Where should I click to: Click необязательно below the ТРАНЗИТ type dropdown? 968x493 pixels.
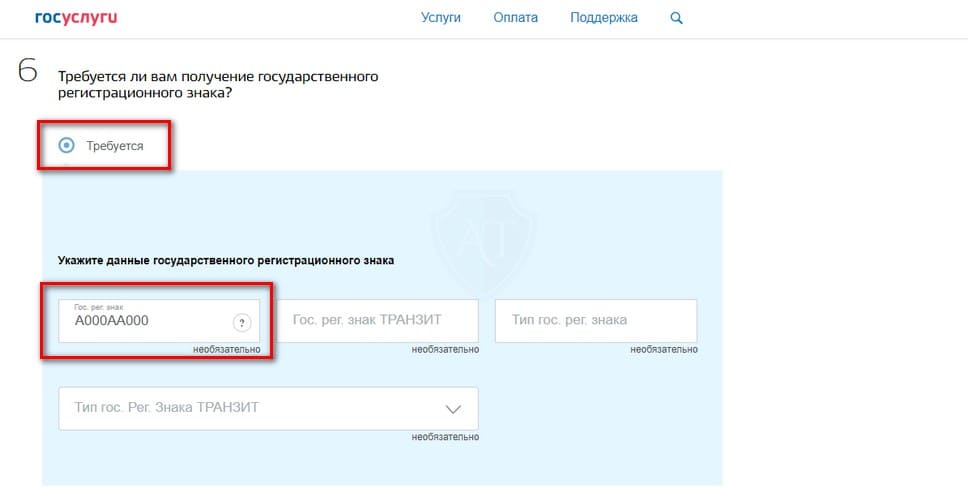click(445, 437)
